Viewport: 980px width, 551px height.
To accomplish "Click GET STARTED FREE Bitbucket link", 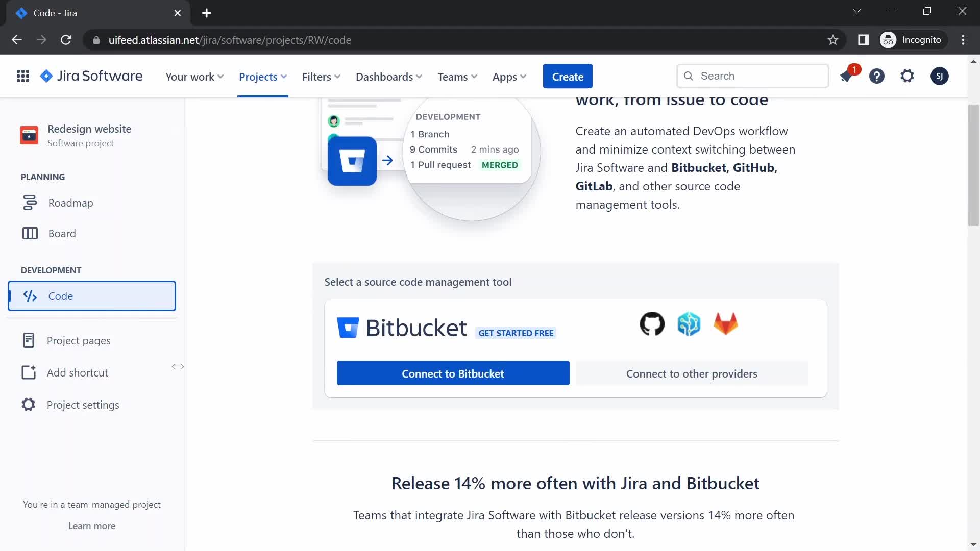I will tap(516, 332).
